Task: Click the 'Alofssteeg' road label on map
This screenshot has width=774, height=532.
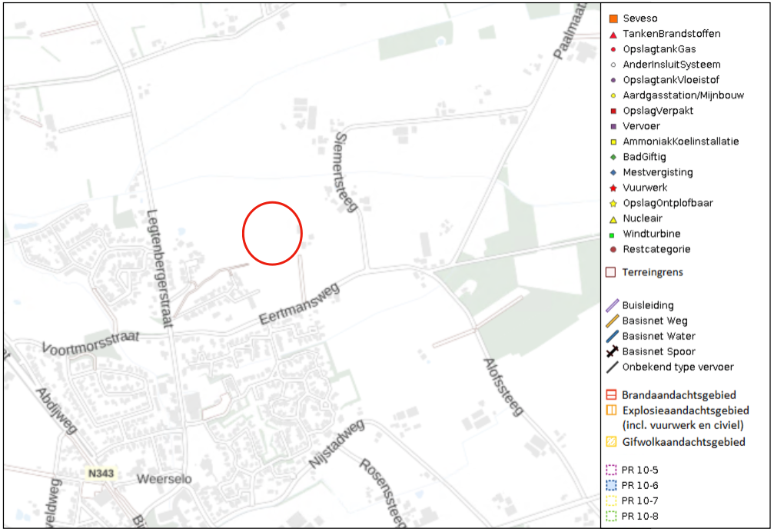Action: pyautogui.click(x=503, y=387)
